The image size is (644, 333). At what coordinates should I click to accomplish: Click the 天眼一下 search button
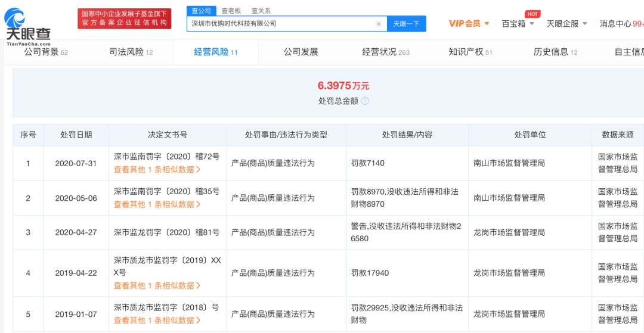(x=406, y=24)
